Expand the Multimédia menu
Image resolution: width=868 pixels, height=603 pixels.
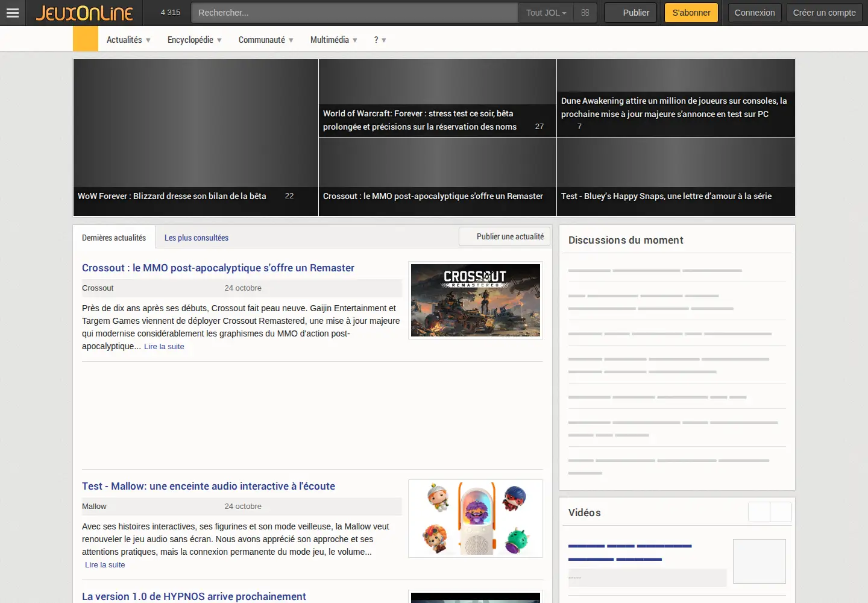pos(334,40)
